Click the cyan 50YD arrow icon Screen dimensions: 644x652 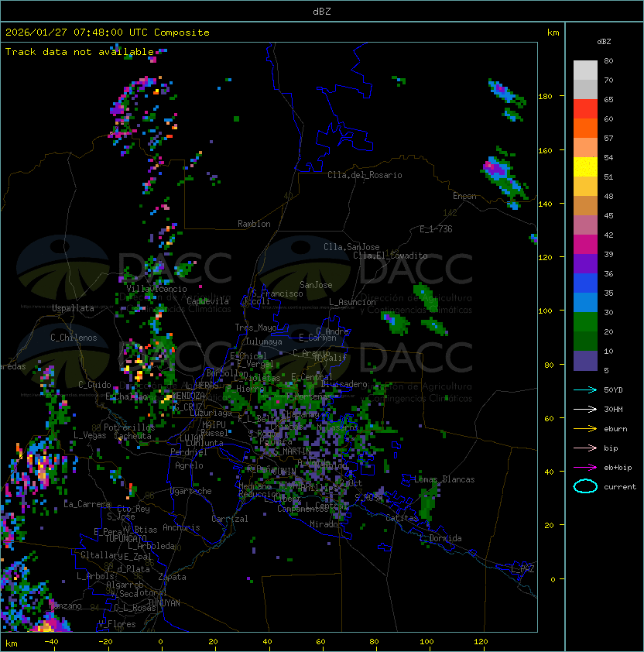[585, 389]
